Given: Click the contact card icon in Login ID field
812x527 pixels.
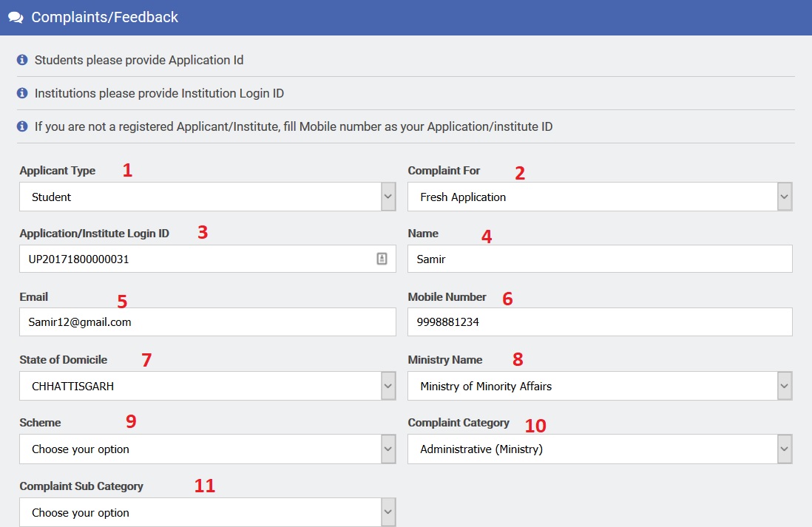Looking at the screenshot, I should [382, 259].
